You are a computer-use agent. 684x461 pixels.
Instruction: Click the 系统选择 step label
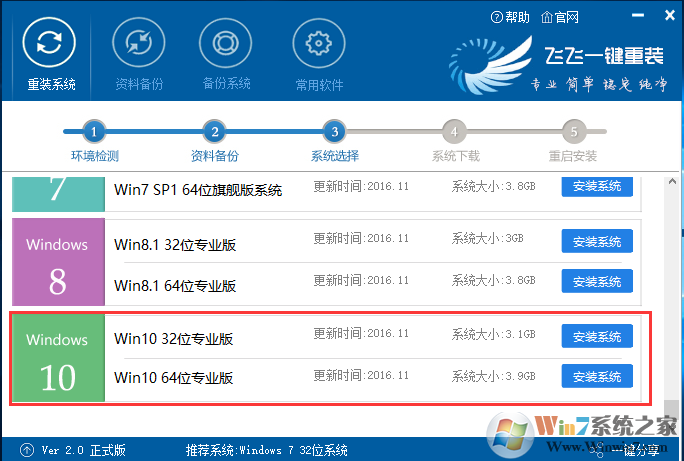[x=335, y=156]
